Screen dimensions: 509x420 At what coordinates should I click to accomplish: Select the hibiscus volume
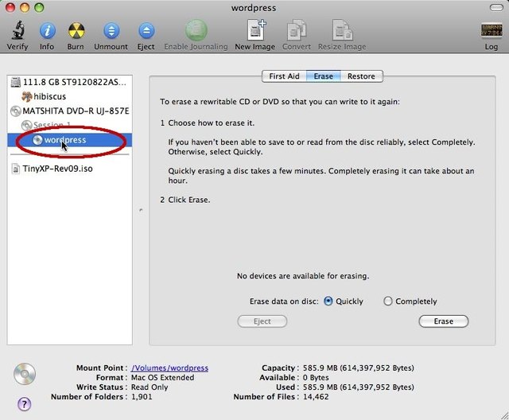(x=69, y=96)
